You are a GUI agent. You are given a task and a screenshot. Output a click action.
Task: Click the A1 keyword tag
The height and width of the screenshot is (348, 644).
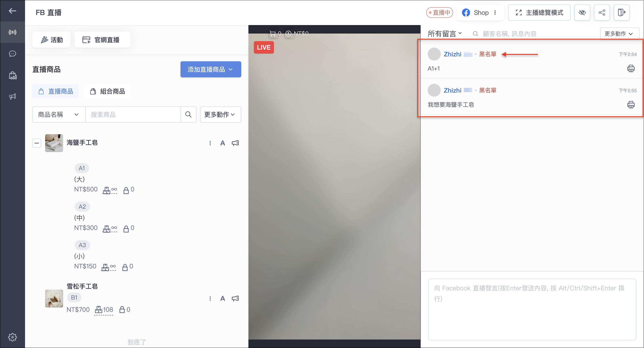point(82,168)
